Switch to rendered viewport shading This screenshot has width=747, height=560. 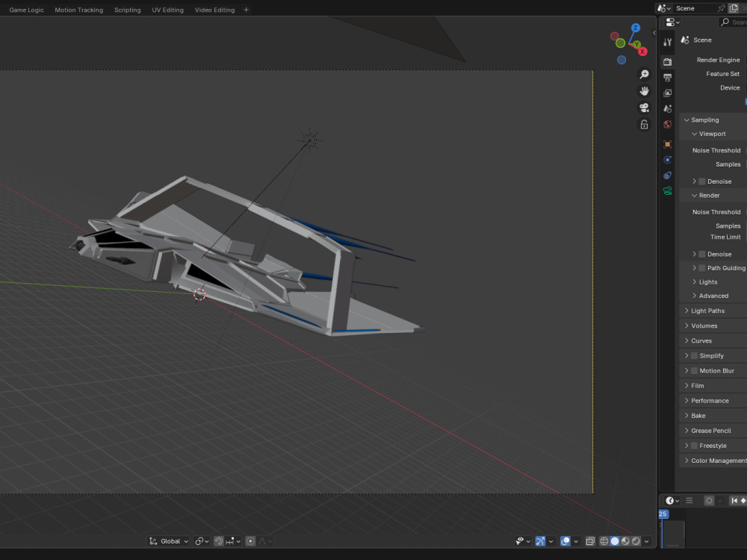(x=636, y=541)
